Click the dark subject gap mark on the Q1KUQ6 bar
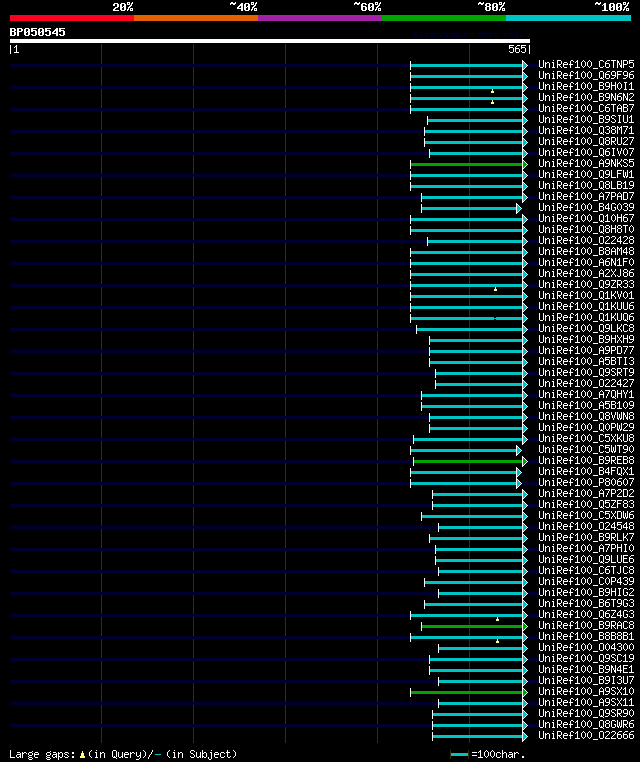The height and width of the screenshot is (762, 640). [495, 319]
